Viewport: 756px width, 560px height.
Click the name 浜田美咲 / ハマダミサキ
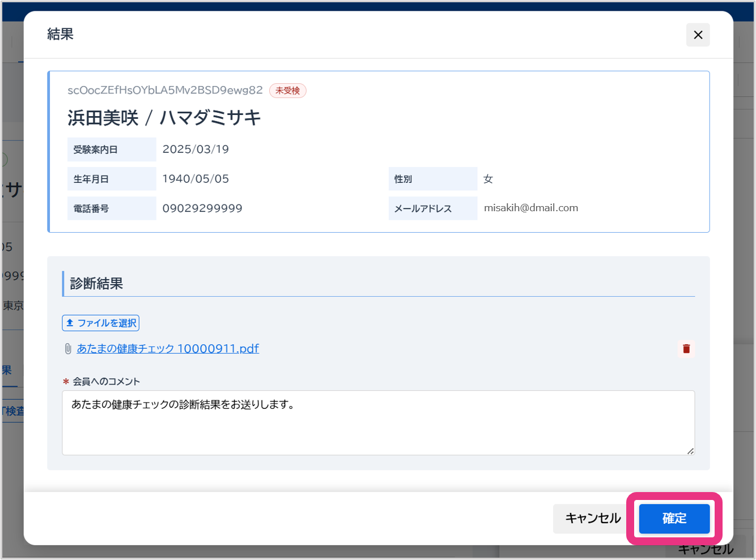point(164,118)
